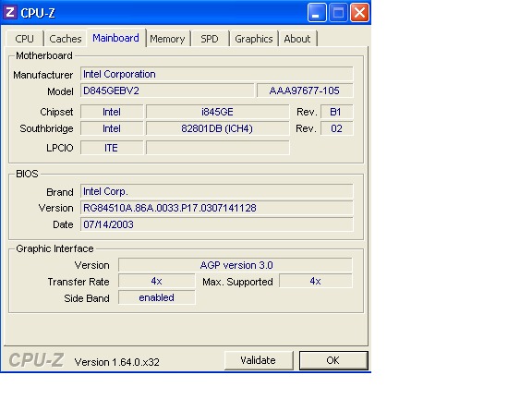Image resolution: width=532 pixels, height=399 pixels.
Task: Click the Motherboard group title
Action: (x=44, y=55)
